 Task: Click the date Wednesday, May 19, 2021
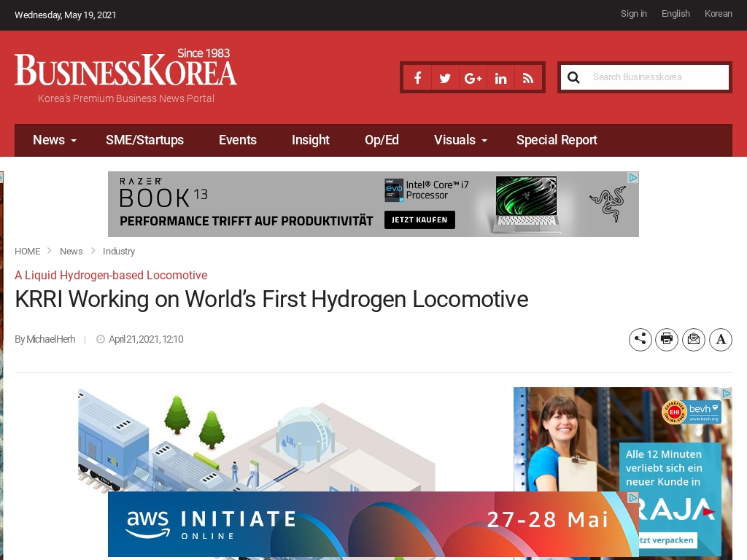(65, 15)
